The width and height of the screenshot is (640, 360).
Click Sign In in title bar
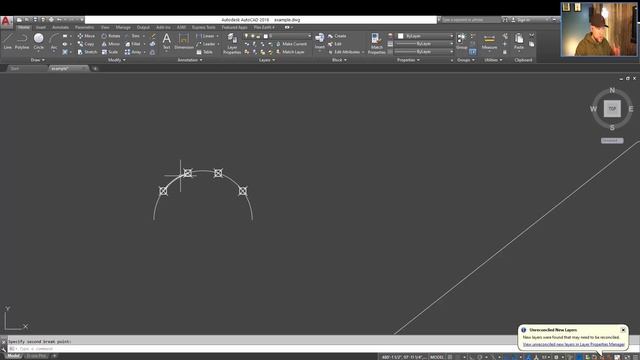pos(521,20)
